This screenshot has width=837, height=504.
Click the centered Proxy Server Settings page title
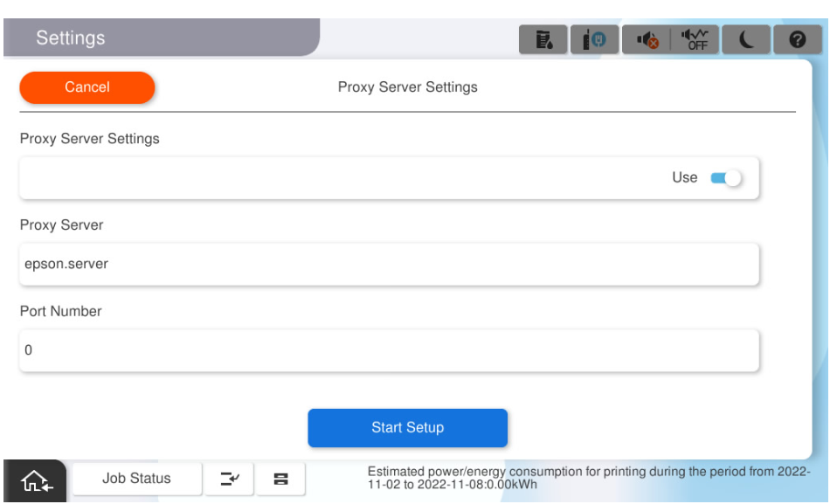click(x=407, y=87)
